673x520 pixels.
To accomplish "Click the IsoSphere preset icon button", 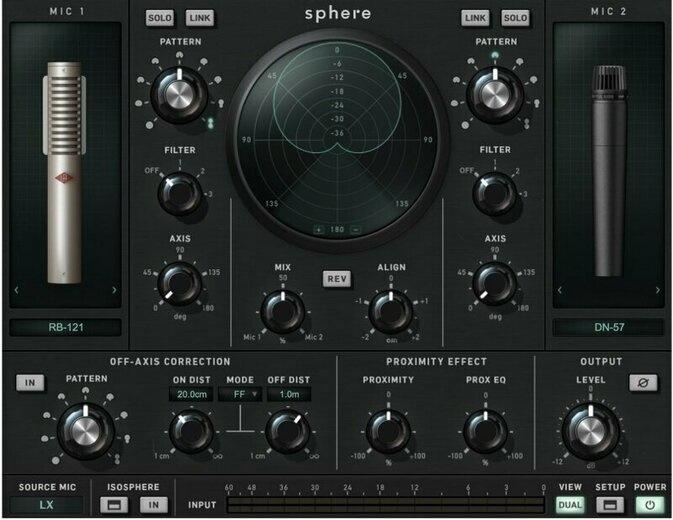I will click(x=118, y=505).
